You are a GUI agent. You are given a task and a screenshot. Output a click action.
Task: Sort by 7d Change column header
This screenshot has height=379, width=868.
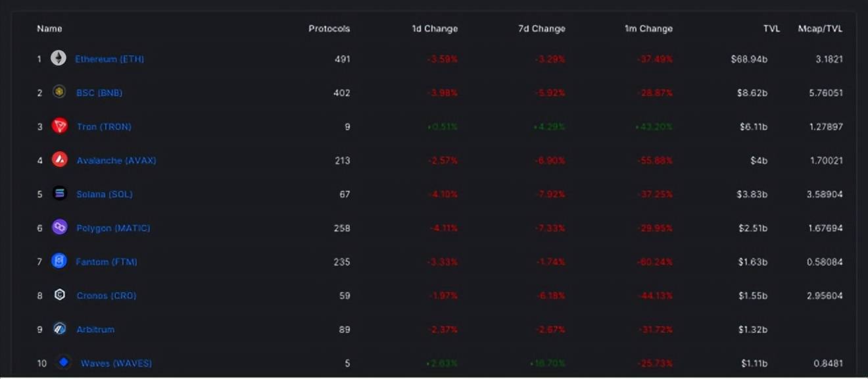(541, 29)
